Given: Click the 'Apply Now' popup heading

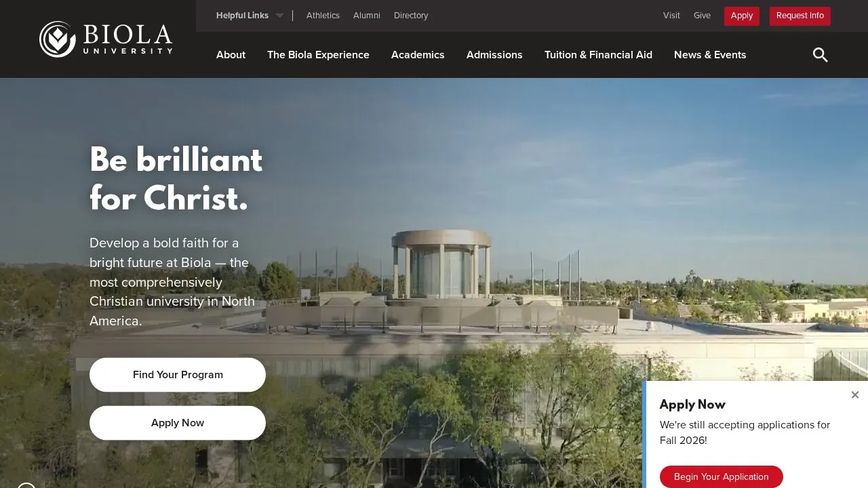Looking at the screenshot, I should [x=692, y=405].
